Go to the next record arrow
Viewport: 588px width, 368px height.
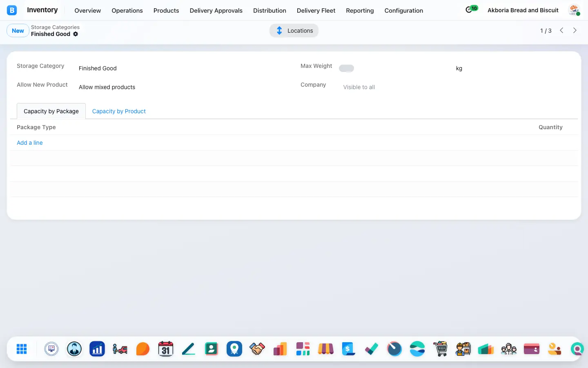[x=575, y=30]
